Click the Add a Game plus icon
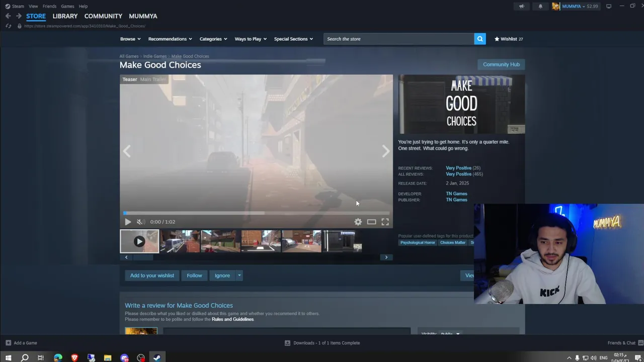The height and width of the screenshot is (362, 644). pos(8,343)
